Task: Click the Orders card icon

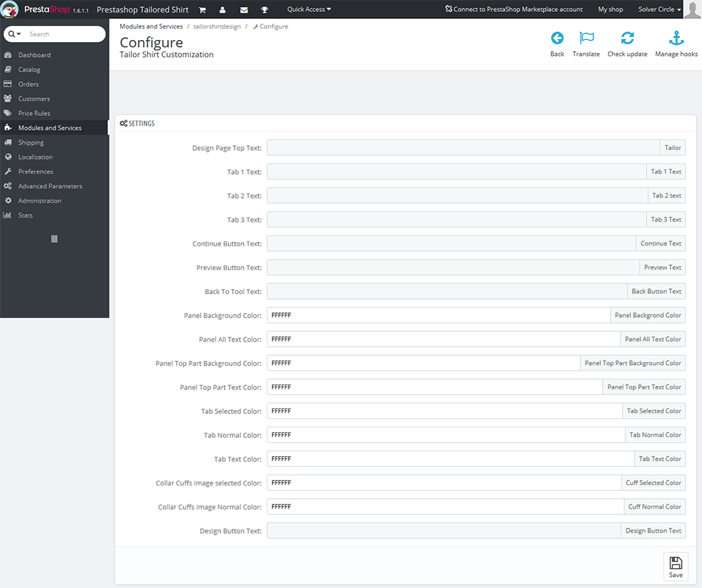Action: pyautogui.click(x=8, y=84)
